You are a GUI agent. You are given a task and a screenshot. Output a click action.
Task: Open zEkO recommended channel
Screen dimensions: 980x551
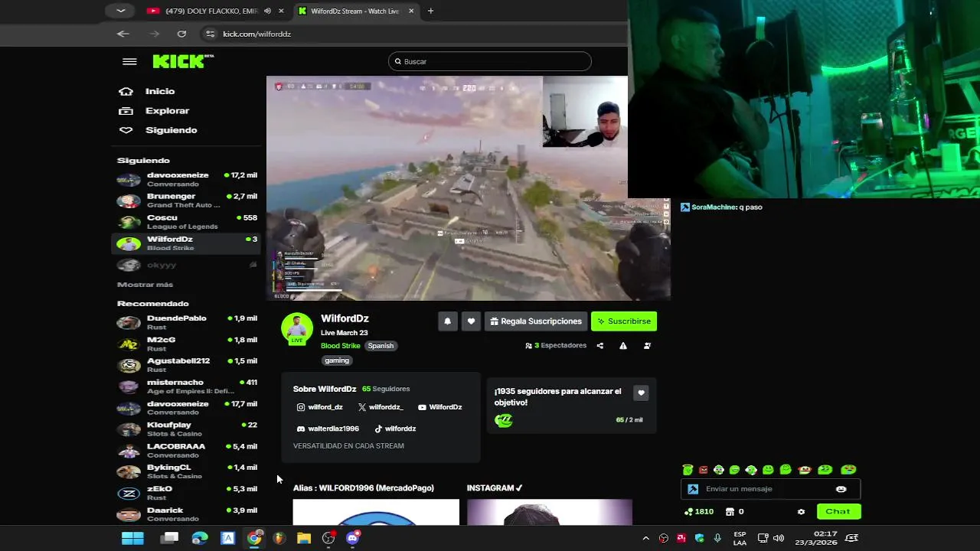pyautogui.click(x=187, y=493)
